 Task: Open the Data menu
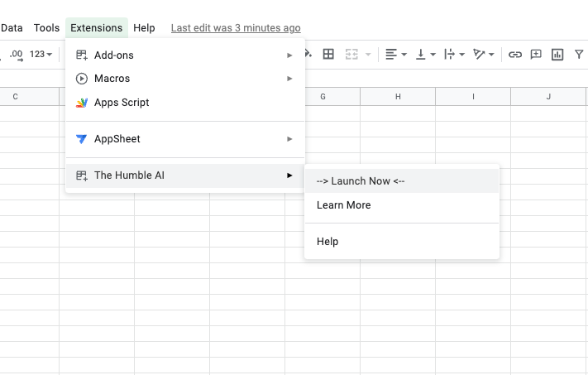pyautogui.click(x=12, y=28)
